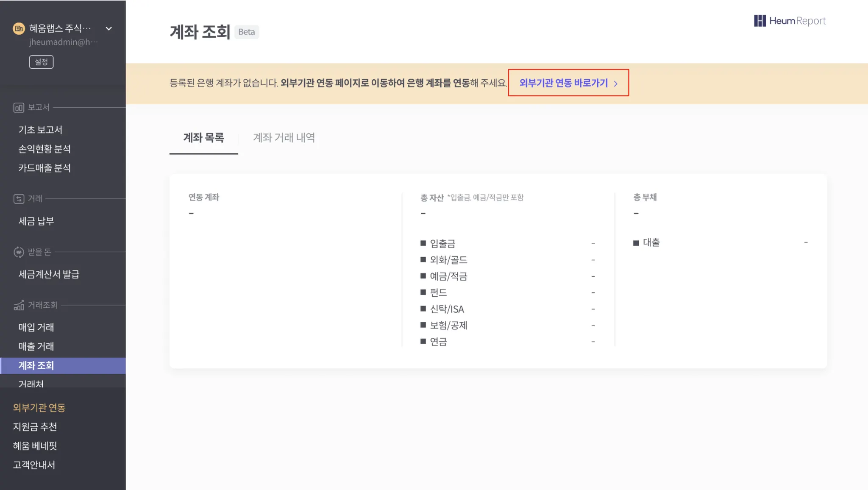
Task: Switch to 계좌 거래 내역 tab
Action: (284, 138)
